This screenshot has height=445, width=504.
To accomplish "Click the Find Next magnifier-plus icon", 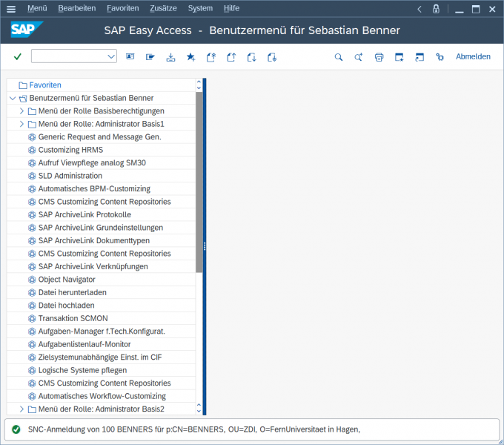I will click(x=359, y=56).
